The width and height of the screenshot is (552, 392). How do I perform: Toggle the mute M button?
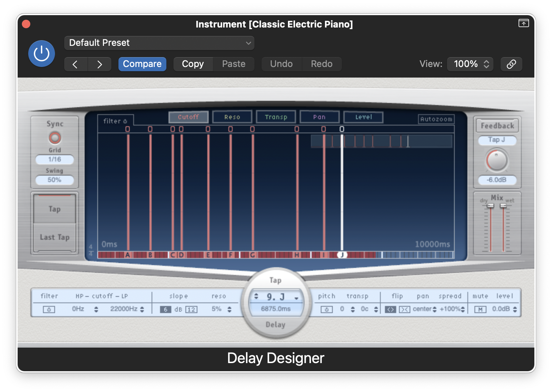click(x=480, y=310)
